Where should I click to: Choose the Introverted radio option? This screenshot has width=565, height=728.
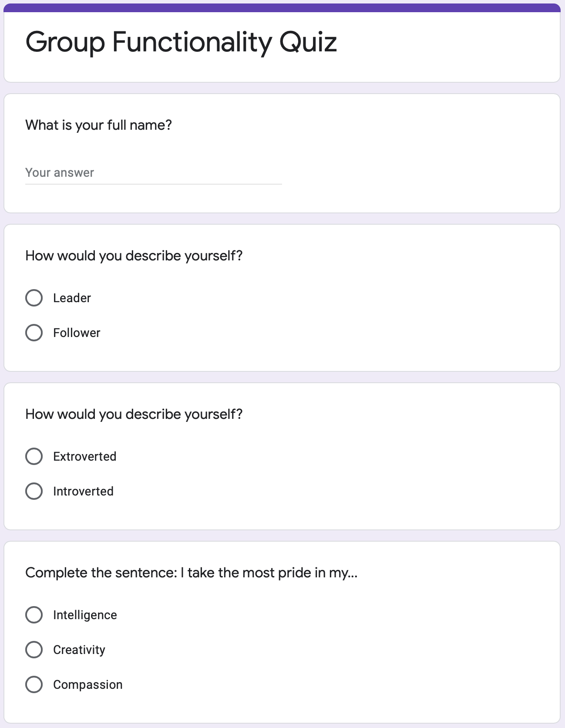pos(34,492)
